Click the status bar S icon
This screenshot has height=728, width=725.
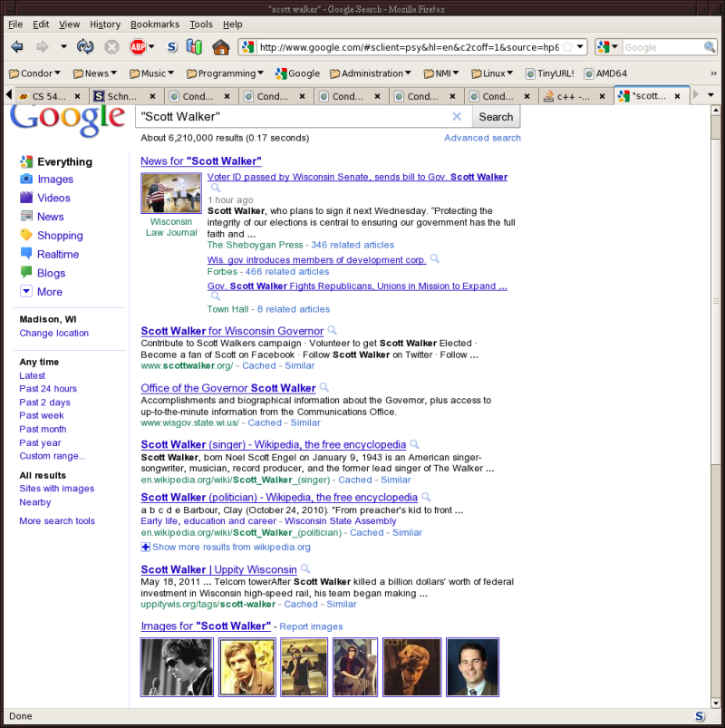[700, 716]
